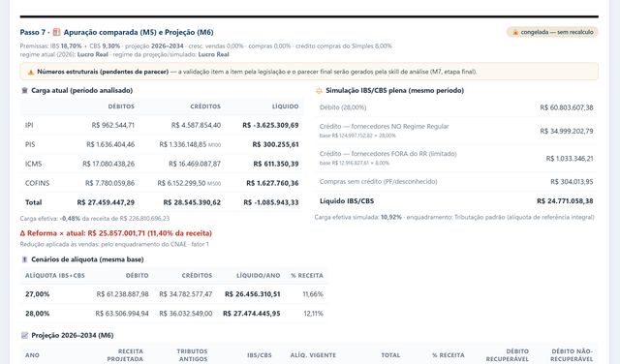Click the TRIBUTOS ANTIGOS column header
Screen dimensions: 620x364
pyautogui.click(x=192, y=355)
